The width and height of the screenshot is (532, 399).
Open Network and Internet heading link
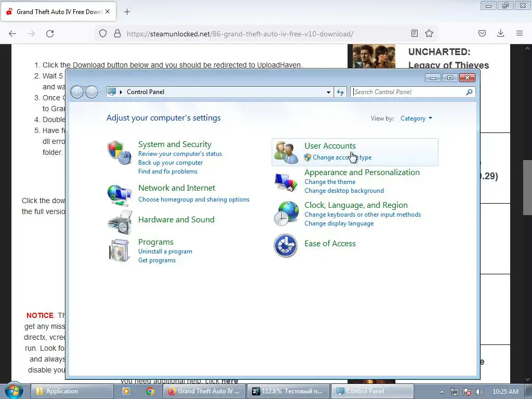[x=177, y=188]
